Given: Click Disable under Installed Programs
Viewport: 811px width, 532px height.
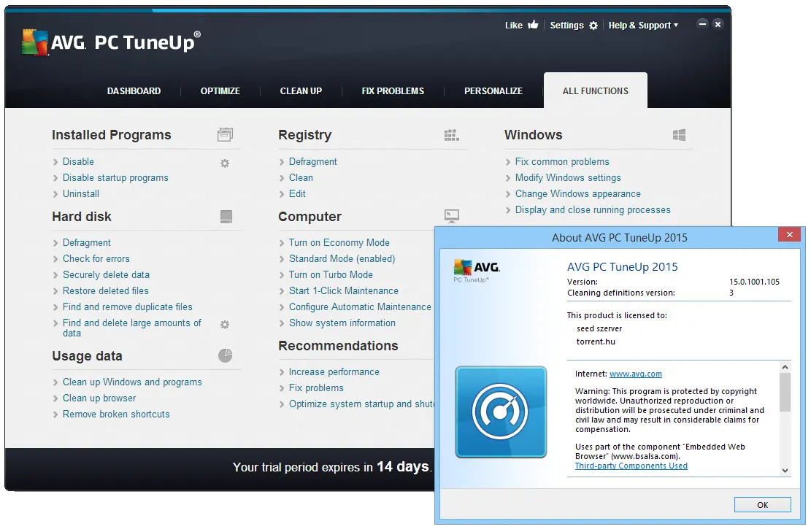Looking at the screenshot, I should point(78,162).
